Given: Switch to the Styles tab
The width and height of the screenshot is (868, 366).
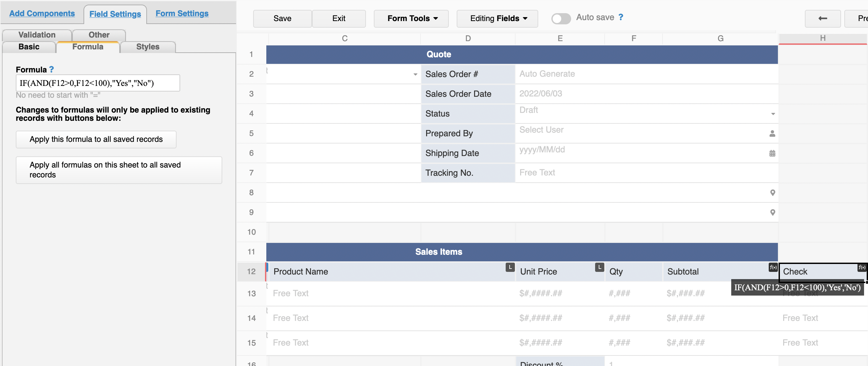Looking at the screenshot, I should point(148,47).
